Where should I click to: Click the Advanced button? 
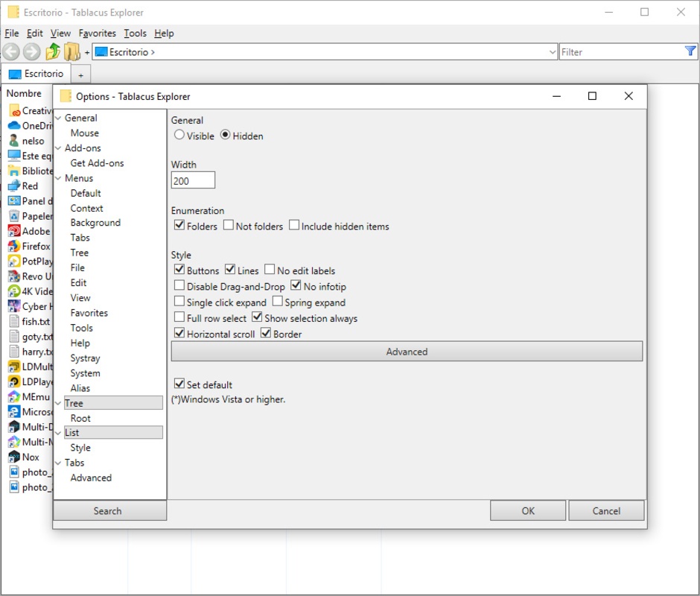click(407, 352)
